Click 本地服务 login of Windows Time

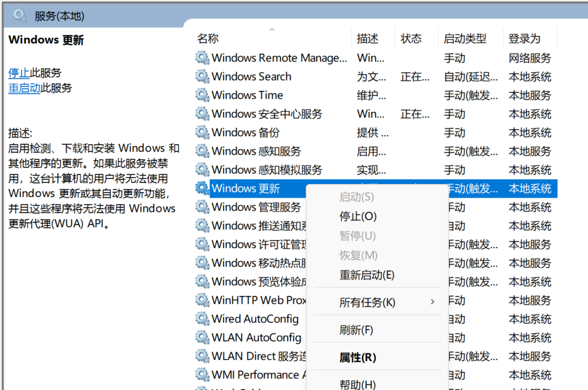click(x=530, y=95)
